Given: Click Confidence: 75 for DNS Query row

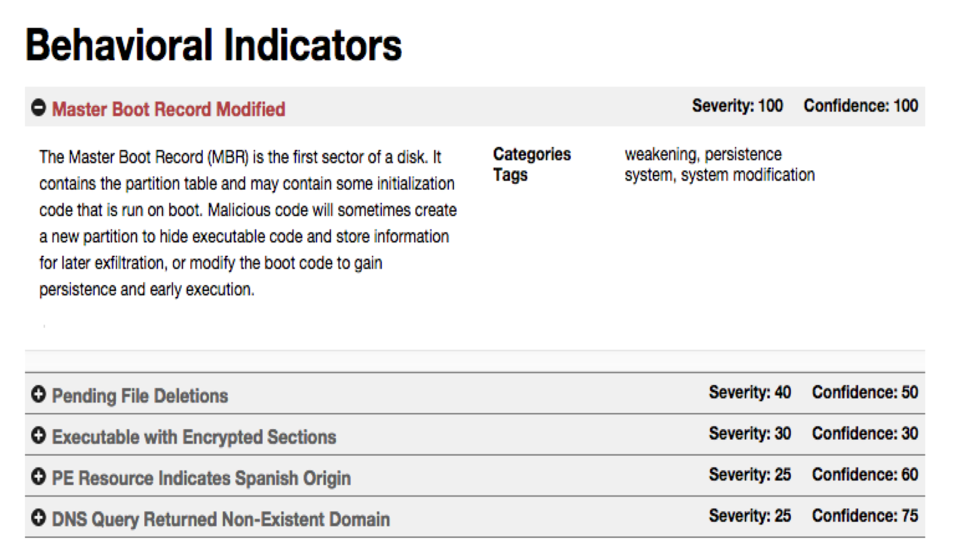Looking at the screenshot, I should click(x=865, y=516).
